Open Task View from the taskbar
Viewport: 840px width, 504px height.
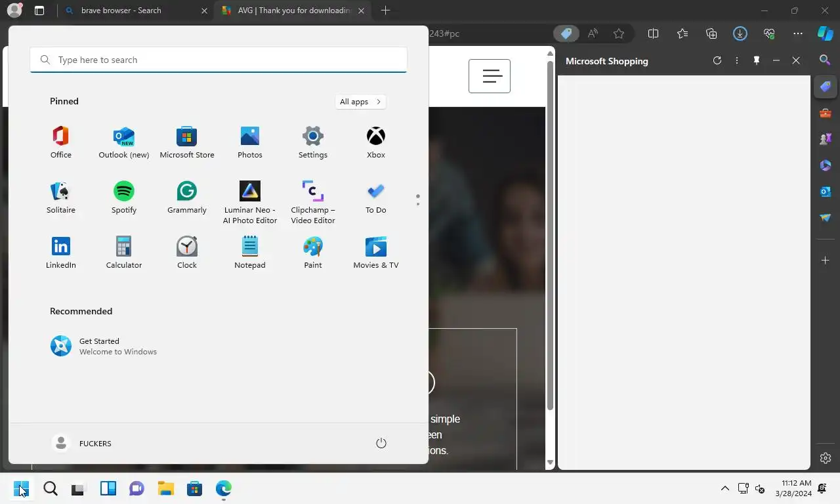pyautogui.click(x=79, y=488)
